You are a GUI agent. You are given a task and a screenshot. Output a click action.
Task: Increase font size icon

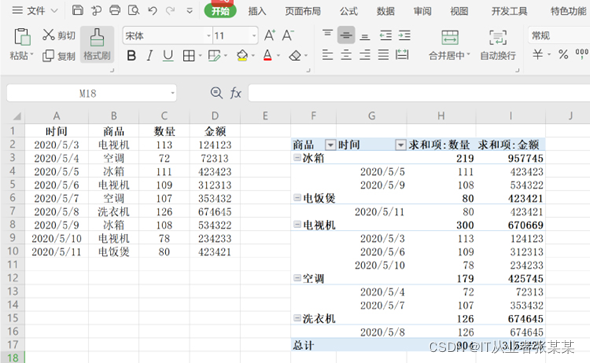pos(269,36)
